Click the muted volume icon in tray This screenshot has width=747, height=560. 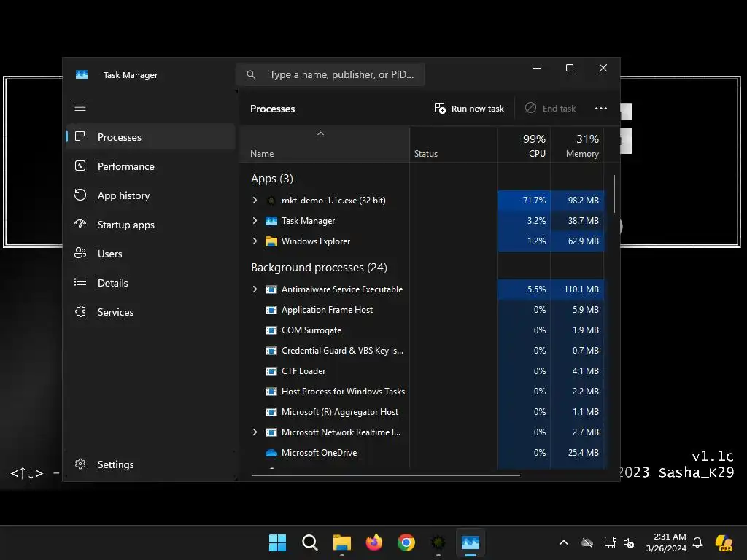tap(629, 542)
